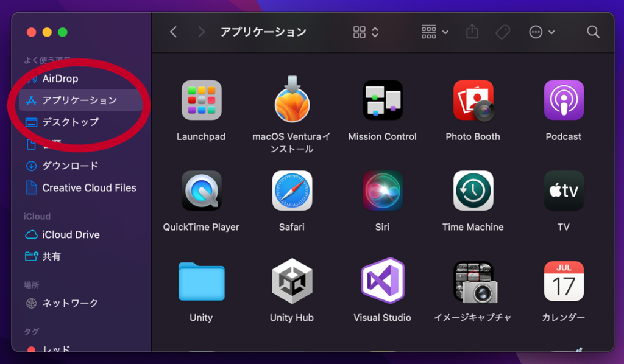
Task: Select the Mission Control app icon
Action: [383, 100]
